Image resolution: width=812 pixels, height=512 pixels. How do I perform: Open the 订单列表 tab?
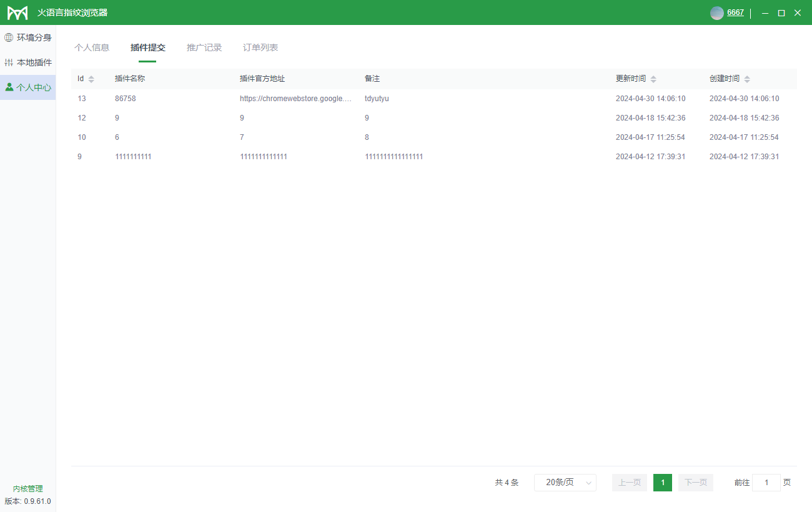260,47
